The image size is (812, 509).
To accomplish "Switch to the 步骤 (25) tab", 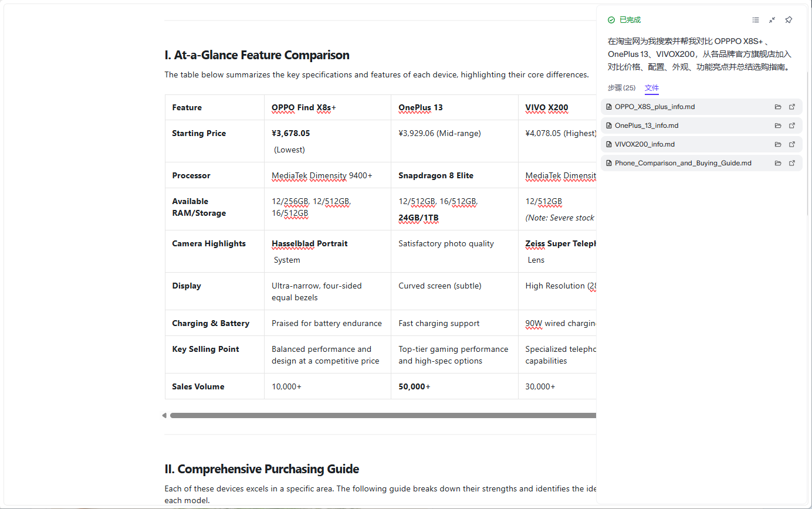I will (621, 88).
